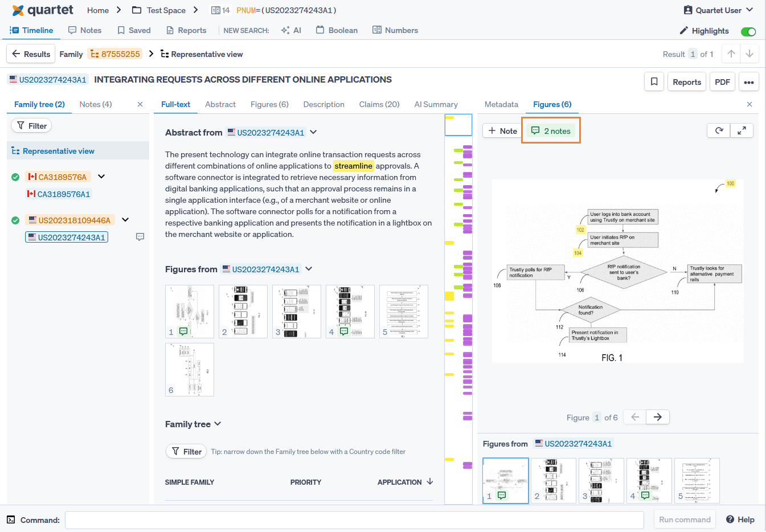Open the Abstract from publication dropdown

click(x=313, y=132)
